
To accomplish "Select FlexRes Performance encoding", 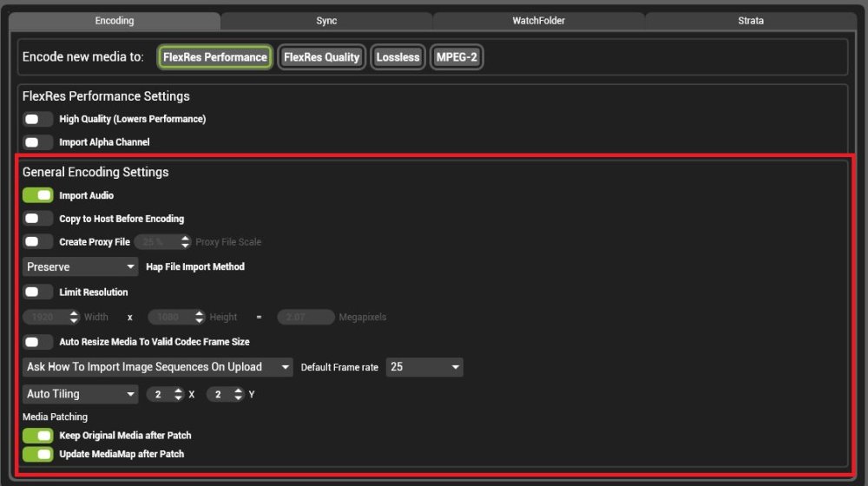I will [214, 57].
